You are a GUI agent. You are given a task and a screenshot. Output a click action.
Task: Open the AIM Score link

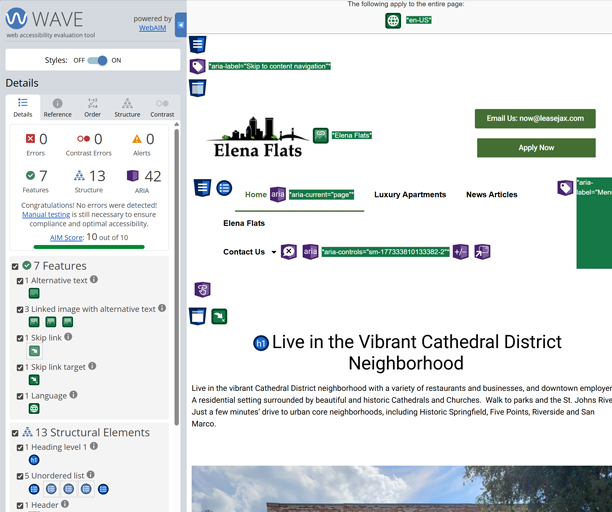[x=66, y=237]
